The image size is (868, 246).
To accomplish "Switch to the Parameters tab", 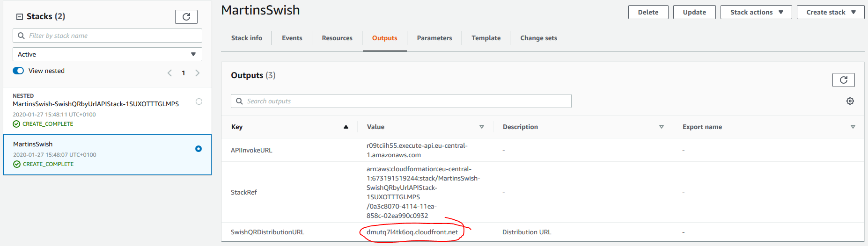I will 434,38.
